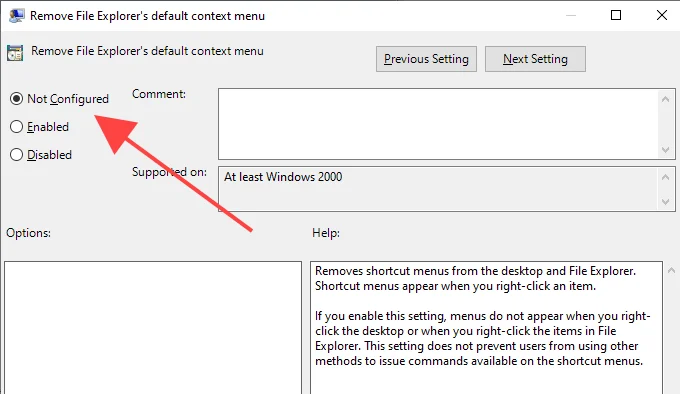Minimize the policy setting window
The width and height of the screenshot is (680, 394).
(571, 15)
